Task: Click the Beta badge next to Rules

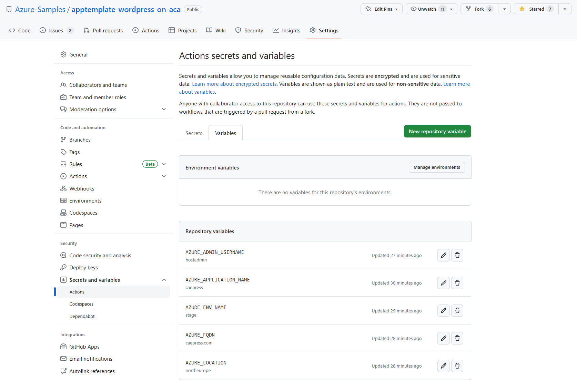Action: pos(150,164)
